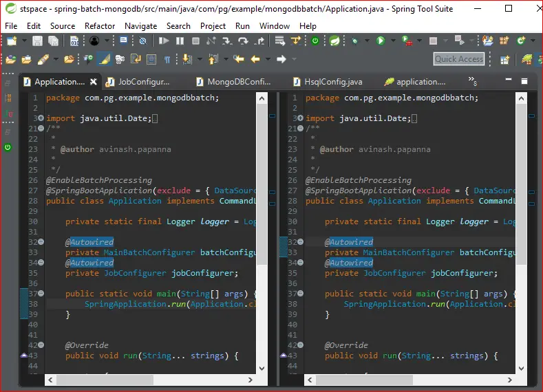Image resolution: width=543 pixels, height=392 pixels.
Task: Click the green power Relaunch icon
Action: [x=315, y=41]
